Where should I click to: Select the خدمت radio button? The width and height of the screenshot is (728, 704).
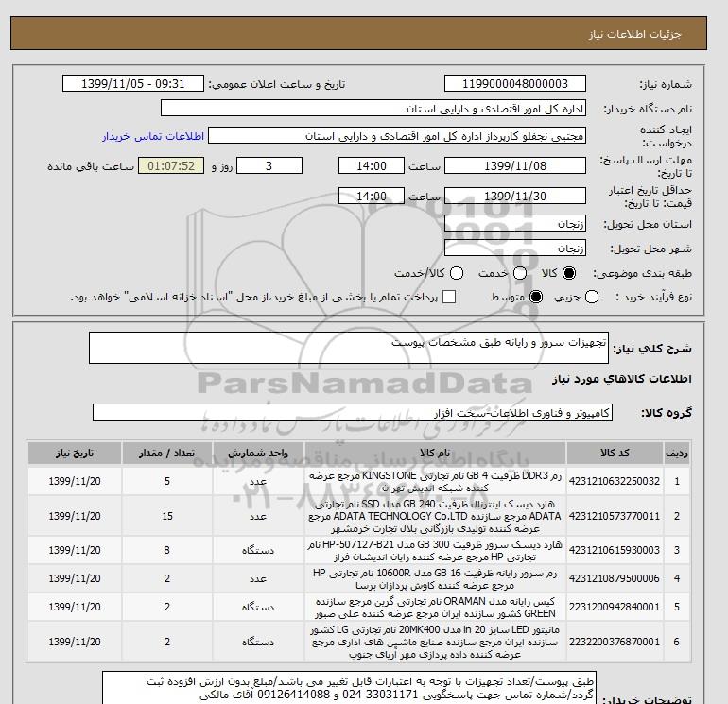[520, 273]
